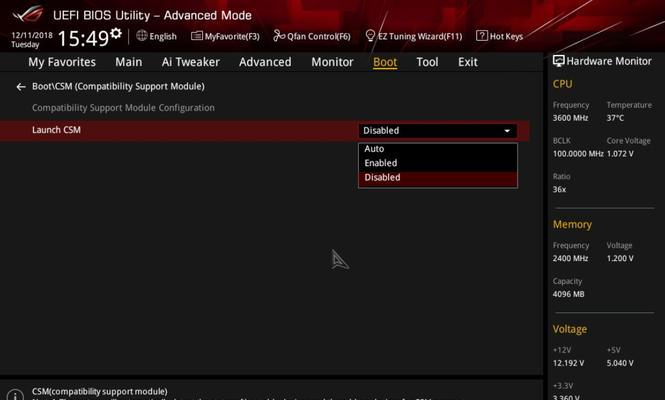665x400 pixels.
Task: Click the ROG logo icon
Action: coord(28,14)
